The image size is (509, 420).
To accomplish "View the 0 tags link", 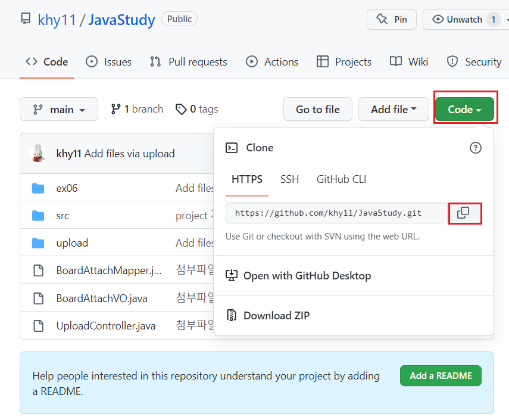I will tap(196, 109).
